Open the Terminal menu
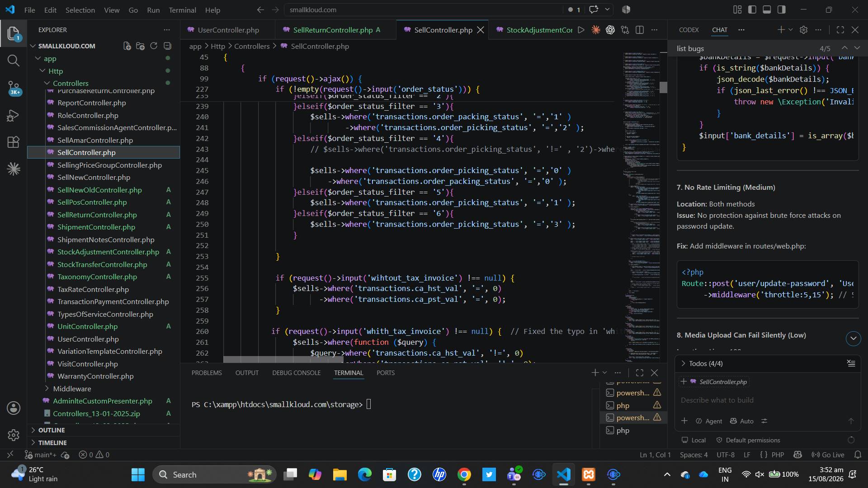 pos(182,10)
